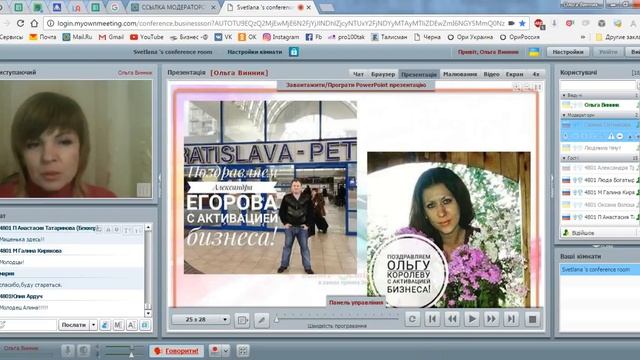Click the reload presentation button
This screenshot has width=640, height=360.
412,319
